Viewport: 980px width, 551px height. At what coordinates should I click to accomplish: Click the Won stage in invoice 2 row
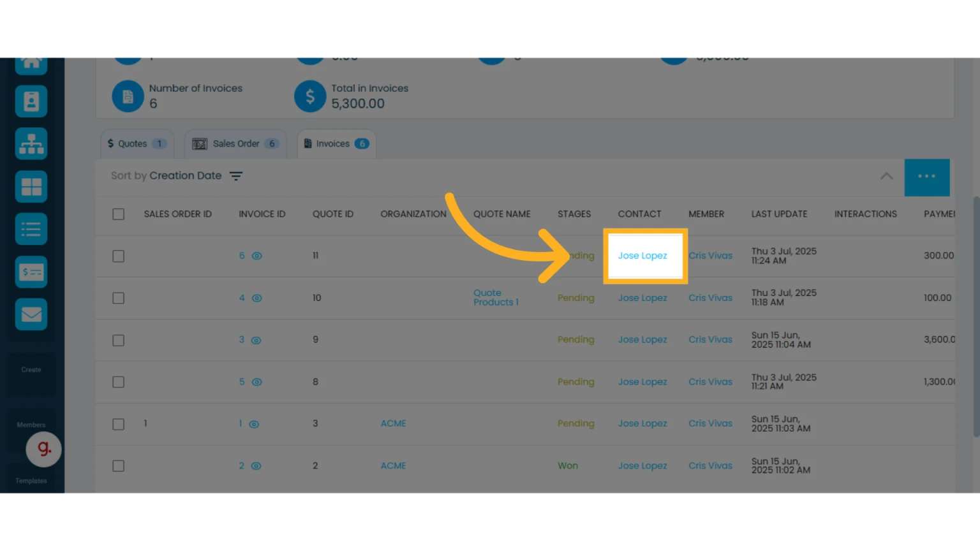(568, 466)
